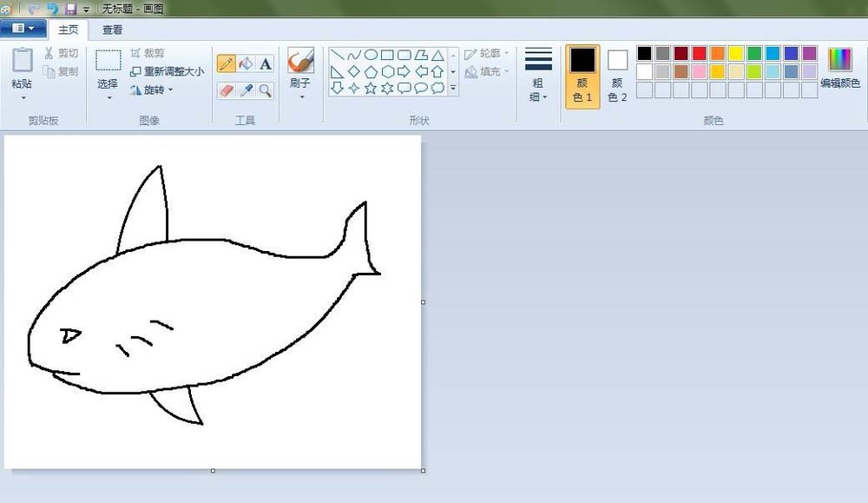Select the Pencil tool
Screen dimensions: 868x503
226,63
